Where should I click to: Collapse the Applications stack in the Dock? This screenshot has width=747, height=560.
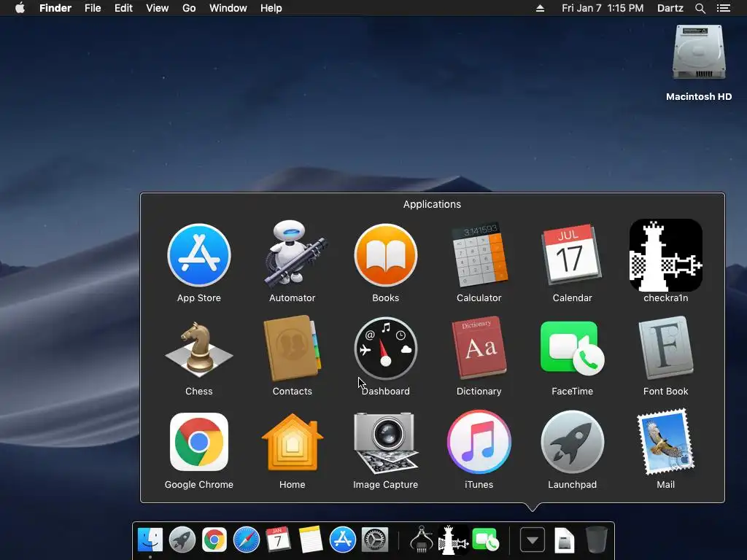coord(532,540)
